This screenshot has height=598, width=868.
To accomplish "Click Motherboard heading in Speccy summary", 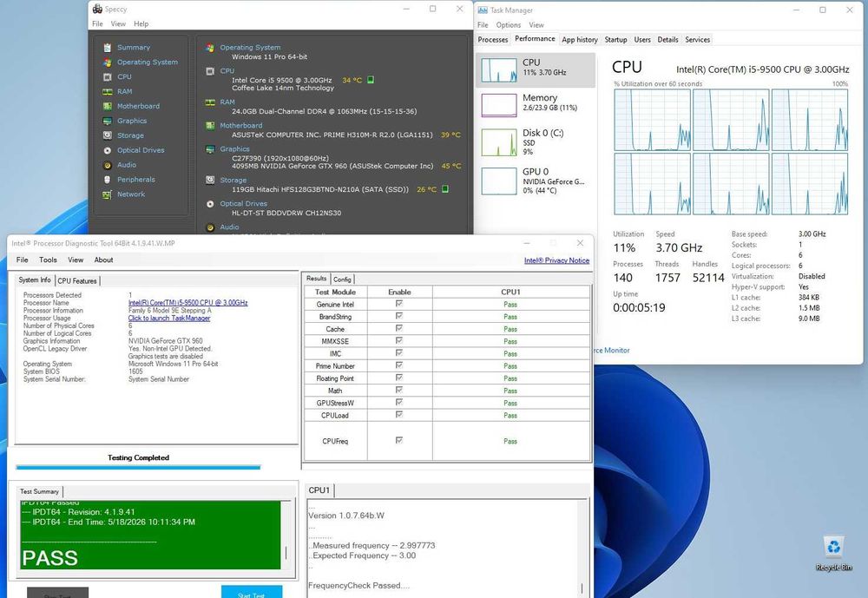I will point(241,126).
